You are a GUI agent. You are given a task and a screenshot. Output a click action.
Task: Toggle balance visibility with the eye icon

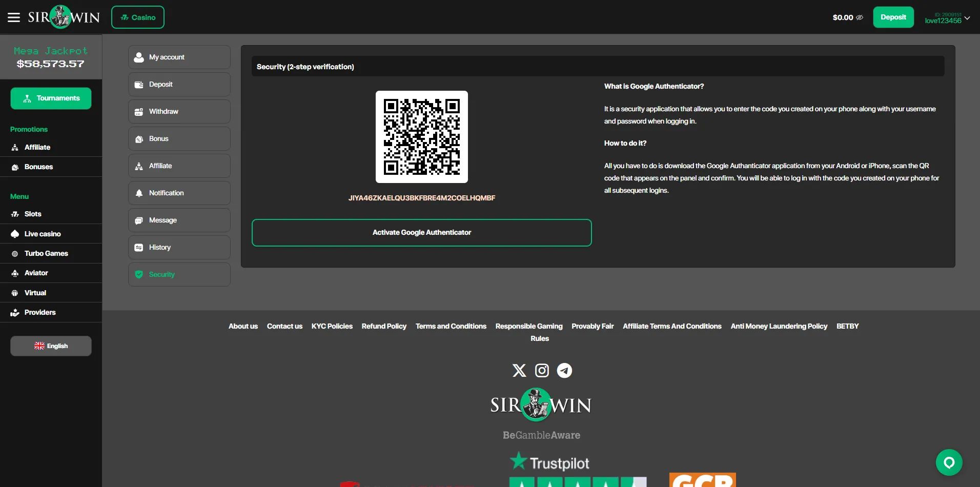(860, 17)
